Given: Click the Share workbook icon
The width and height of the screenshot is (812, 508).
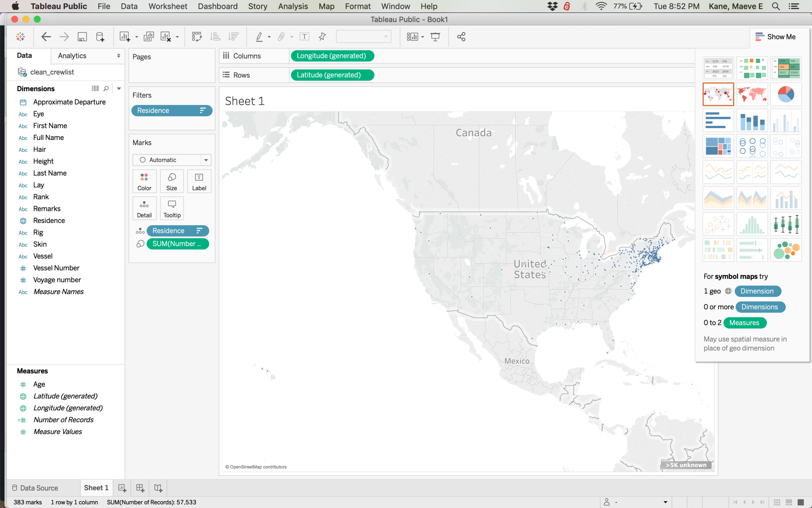Looking at the screenshot, I should [x=461, y=37].
